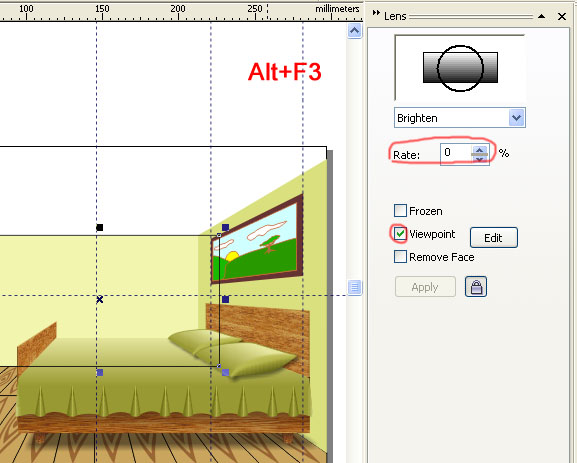The image size is (577, 463).
Task: Click the page navigator icon on scrollbar
Action: coord(354,287)
